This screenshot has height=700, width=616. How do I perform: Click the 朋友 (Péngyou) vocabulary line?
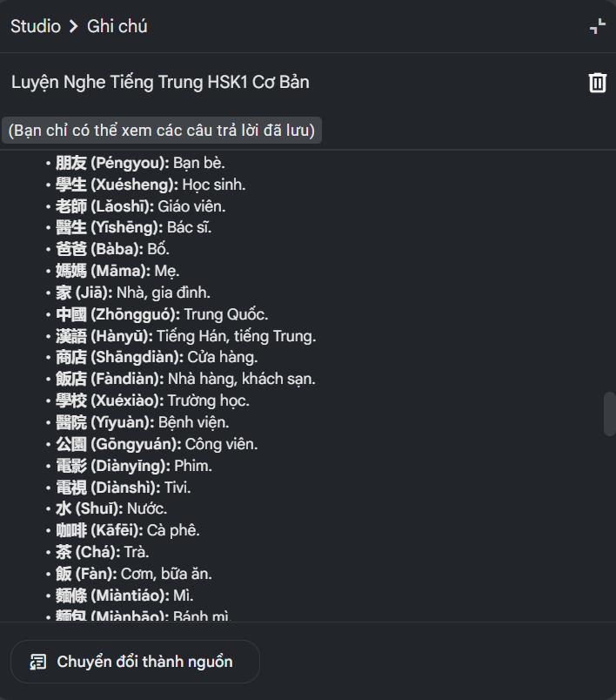click(x=140, y=163)
